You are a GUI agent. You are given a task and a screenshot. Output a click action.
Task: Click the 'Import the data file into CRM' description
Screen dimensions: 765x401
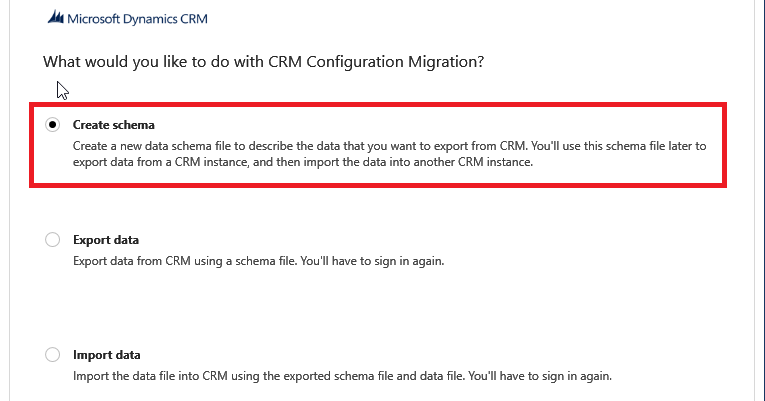(x=342, y=376)
